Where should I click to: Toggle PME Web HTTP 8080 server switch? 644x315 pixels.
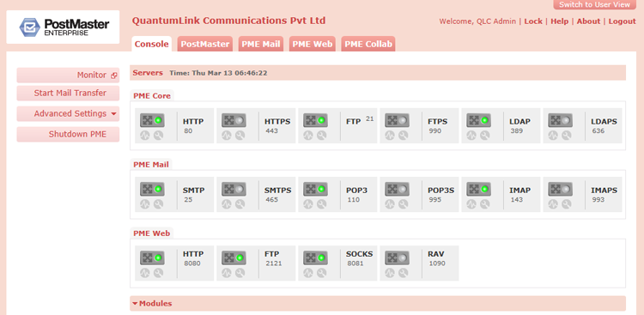point(152,257)
